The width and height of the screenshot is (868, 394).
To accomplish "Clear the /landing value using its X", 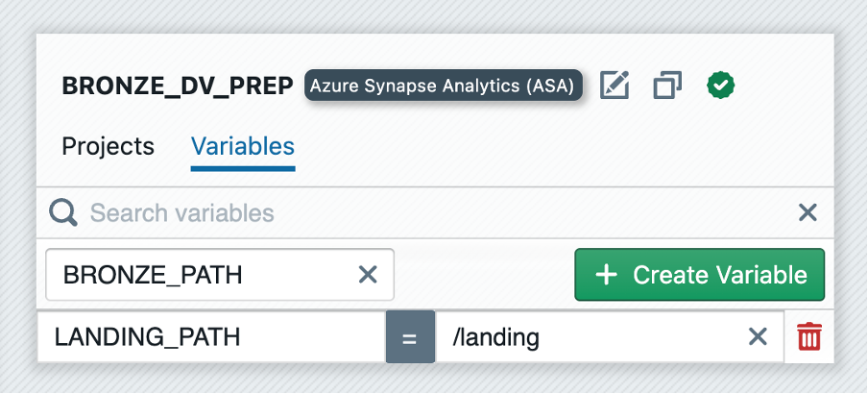I will (x=758, y=336).
